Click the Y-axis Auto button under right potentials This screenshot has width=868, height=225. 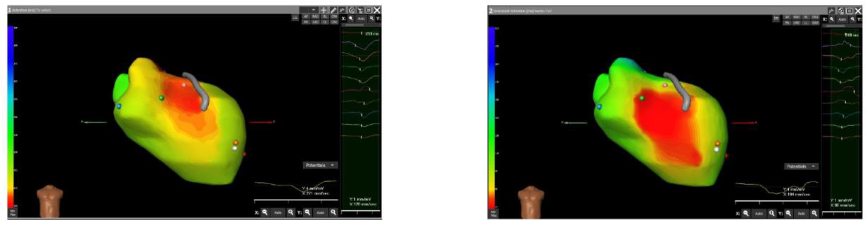click(801, 213)
